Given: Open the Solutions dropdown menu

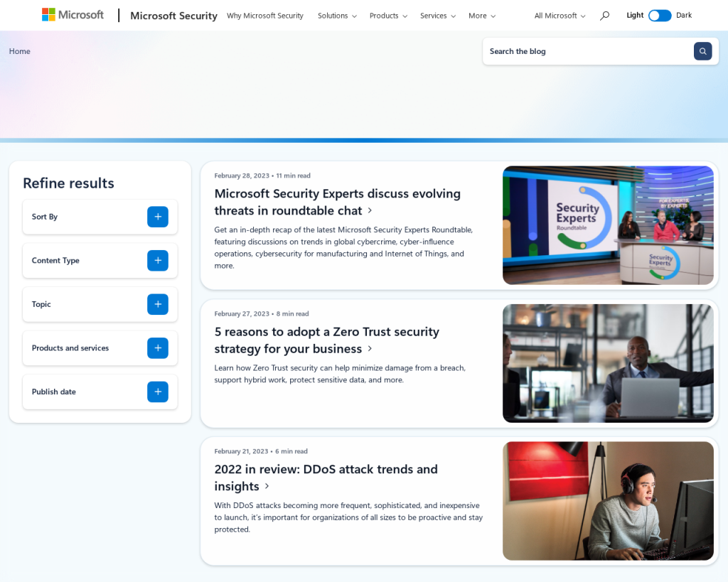Looking at the screenshot, I should 337,16.
